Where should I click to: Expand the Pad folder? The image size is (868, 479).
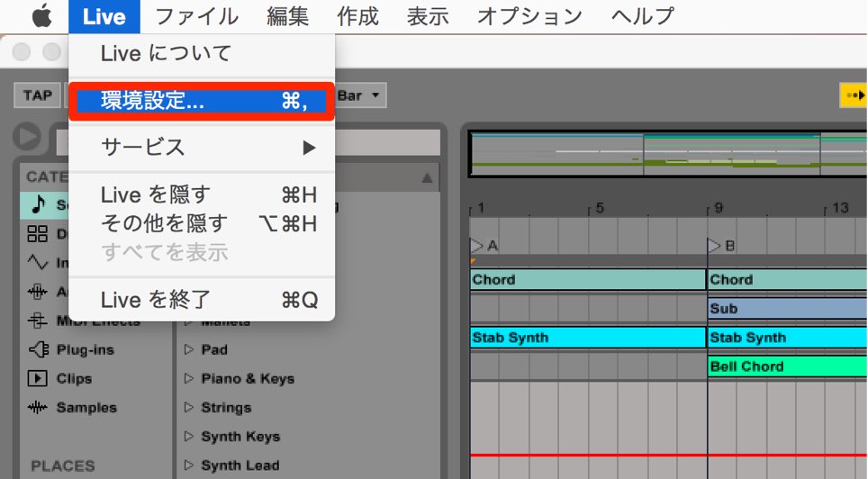click(189, 349)
